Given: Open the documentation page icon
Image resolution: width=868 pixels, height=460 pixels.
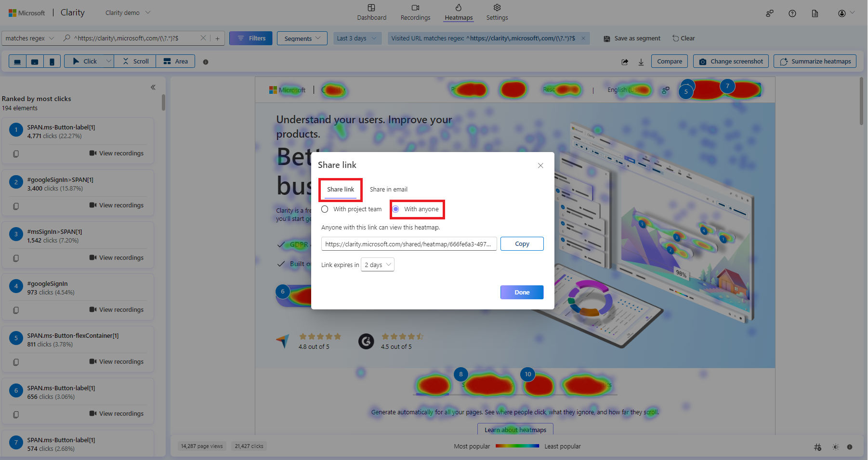Looking at the screenshot, I should (x=815, y=13).
